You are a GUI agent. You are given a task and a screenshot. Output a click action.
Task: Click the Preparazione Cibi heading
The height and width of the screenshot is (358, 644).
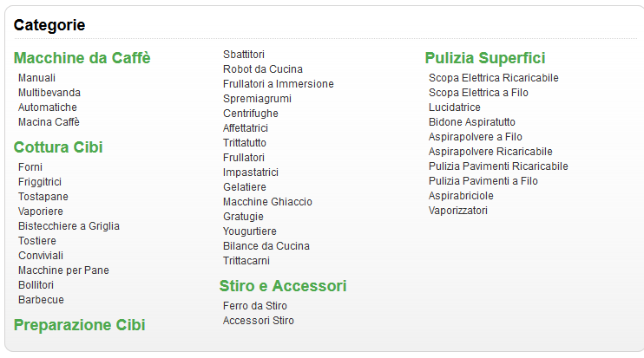79,325
